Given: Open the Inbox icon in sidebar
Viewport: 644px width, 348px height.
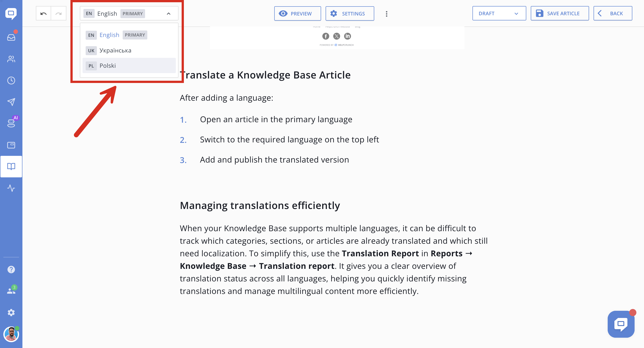Looking at the screenshot, I should click(x=11, y=37).
